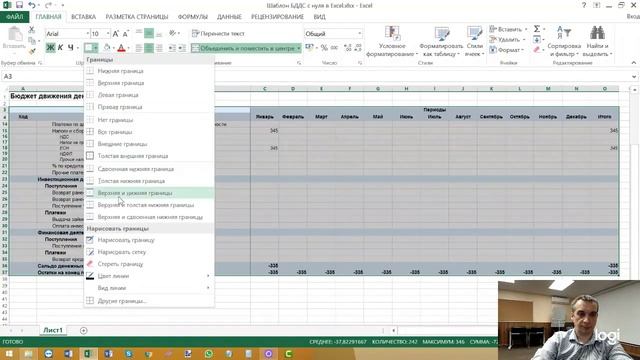
Task: Collapse the ribbon with the chevron
Action: 633,62
